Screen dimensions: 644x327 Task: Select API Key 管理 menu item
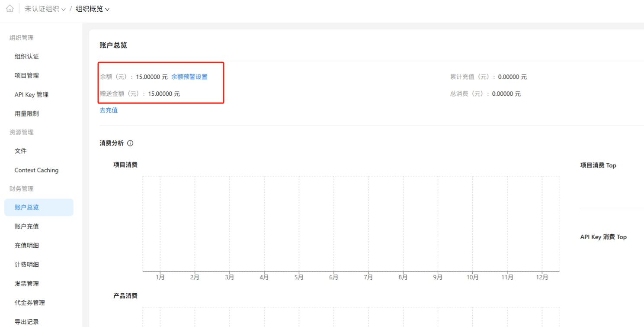[32, 95]
